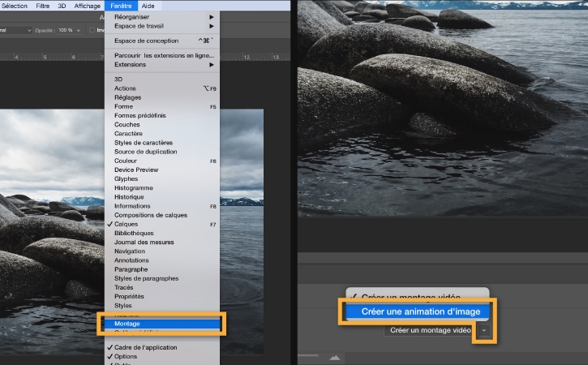This screenshot has height=365, width=588.
Task: Toggle the checked Options menu entry
Action: pyautogui.click(x=162, y=356)
